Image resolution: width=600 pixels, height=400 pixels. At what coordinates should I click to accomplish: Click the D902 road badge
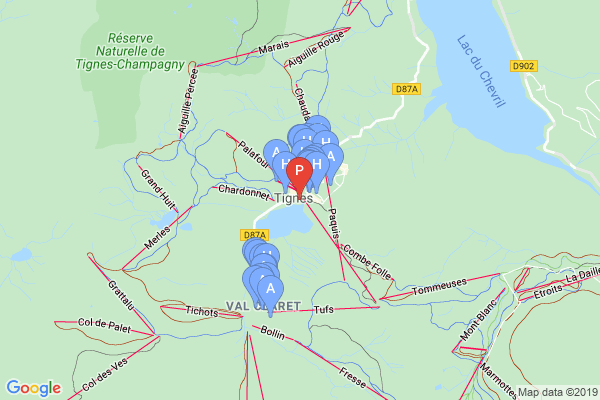(523, 66)
